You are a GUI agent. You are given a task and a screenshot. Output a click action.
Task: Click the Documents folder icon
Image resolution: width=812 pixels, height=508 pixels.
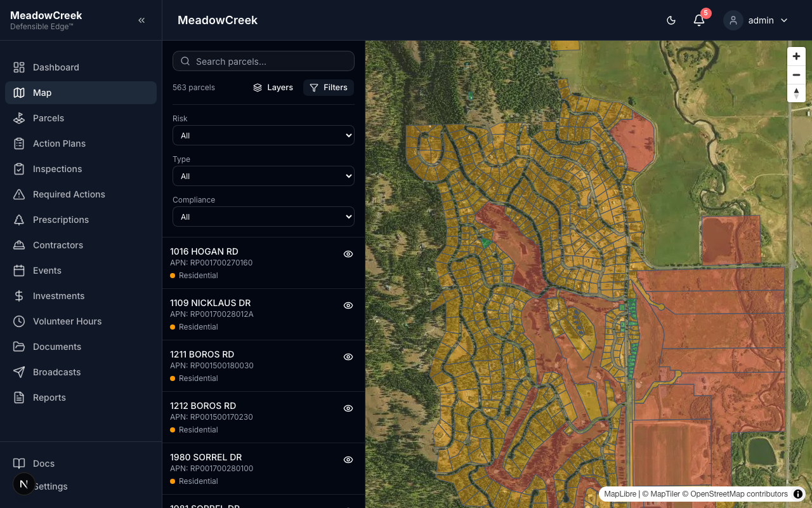tap(19, 347)
